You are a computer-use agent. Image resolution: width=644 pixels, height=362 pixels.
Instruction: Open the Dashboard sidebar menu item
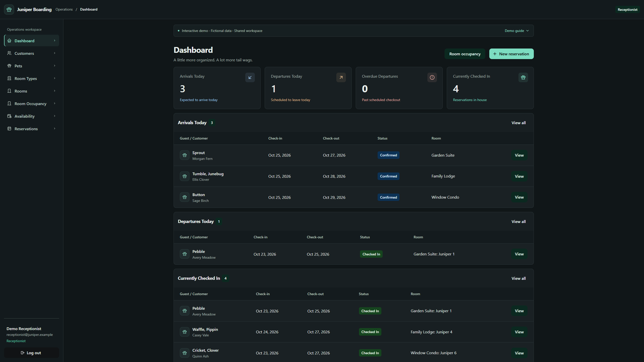tap(31, 40)
